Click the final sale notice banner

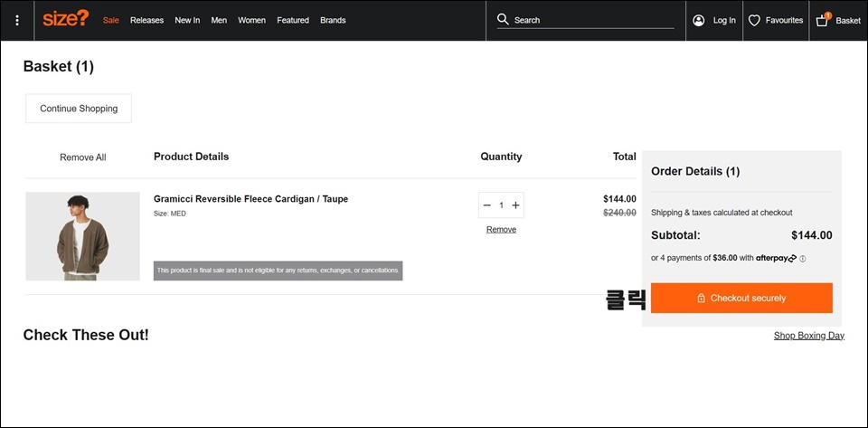pyautogui.click(x=278, y=271)
